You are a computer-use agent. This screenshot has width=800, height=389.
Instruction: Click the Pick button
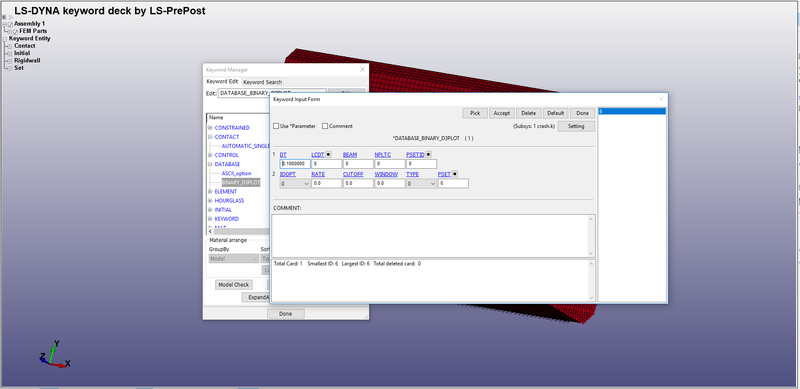[x=475, y=113]
